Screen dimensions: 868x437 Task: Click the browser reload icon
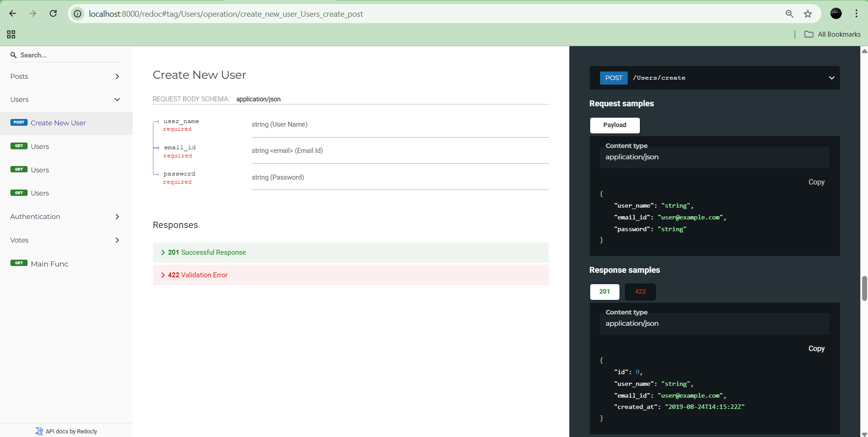(53, 14)
